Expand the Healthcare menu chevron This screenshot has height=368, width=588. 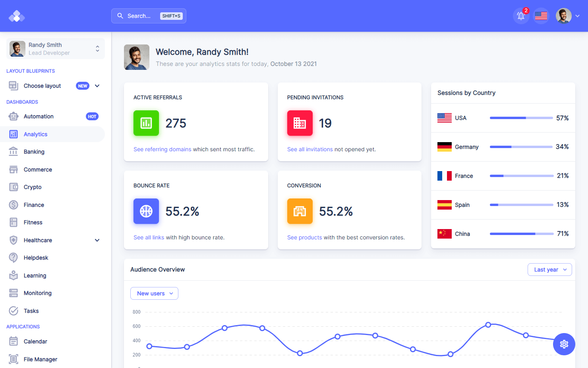point(97,240)
